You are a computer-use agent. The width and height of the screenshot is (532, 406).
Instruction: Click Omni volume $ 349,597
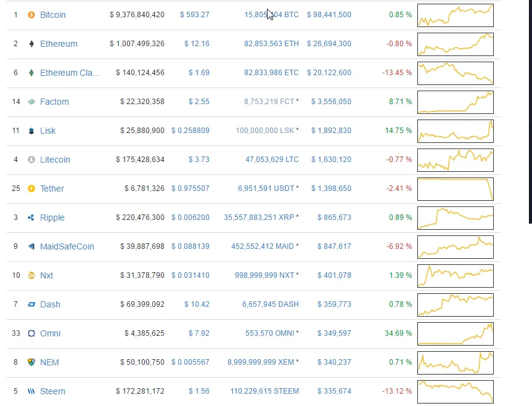click(x=334, y=333)
